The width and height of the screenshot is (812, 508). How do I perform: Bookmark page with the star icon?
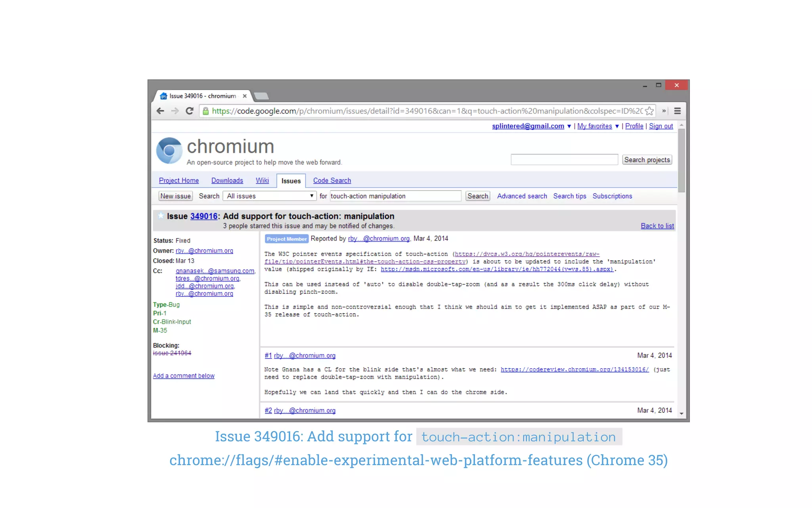pyautogui.click(x=649, y=111)
